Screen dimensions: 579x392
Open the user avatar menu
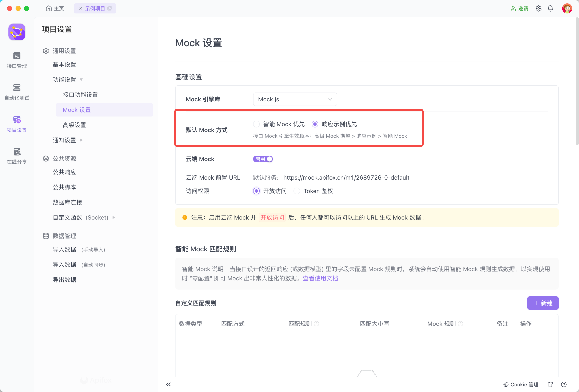point(567,8)
